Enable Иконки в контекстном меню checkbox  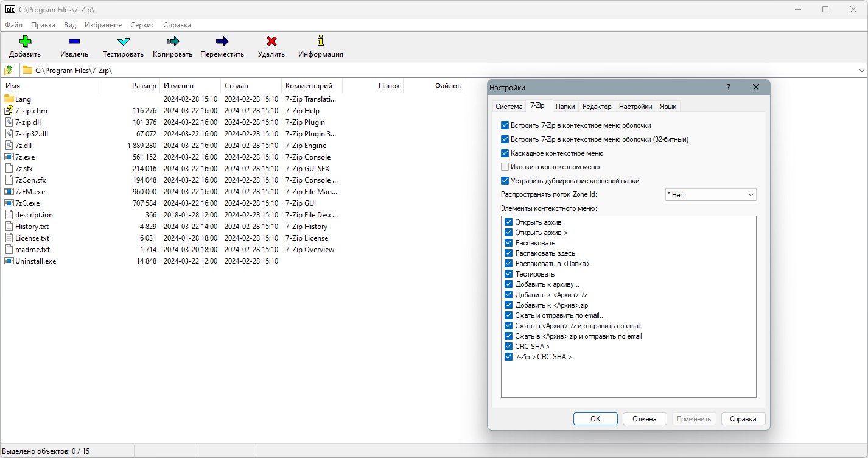tap(505, 167)
